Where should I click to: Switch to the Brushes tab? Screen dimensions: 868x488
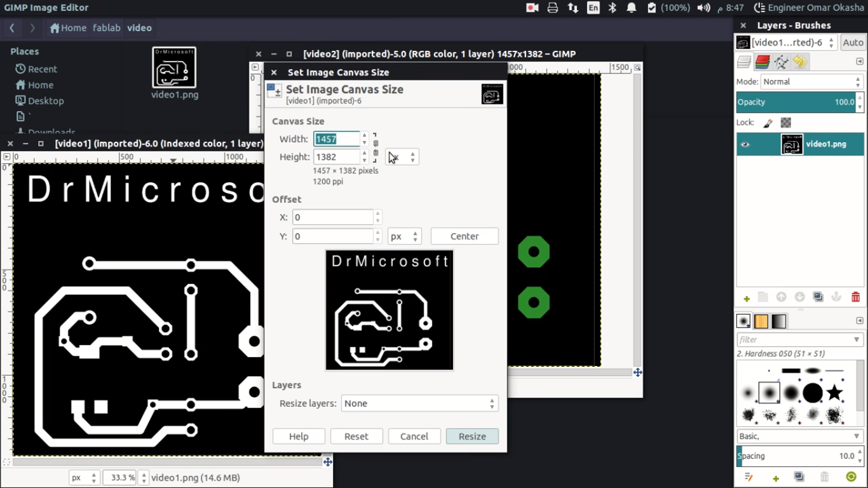click(743, 322)
